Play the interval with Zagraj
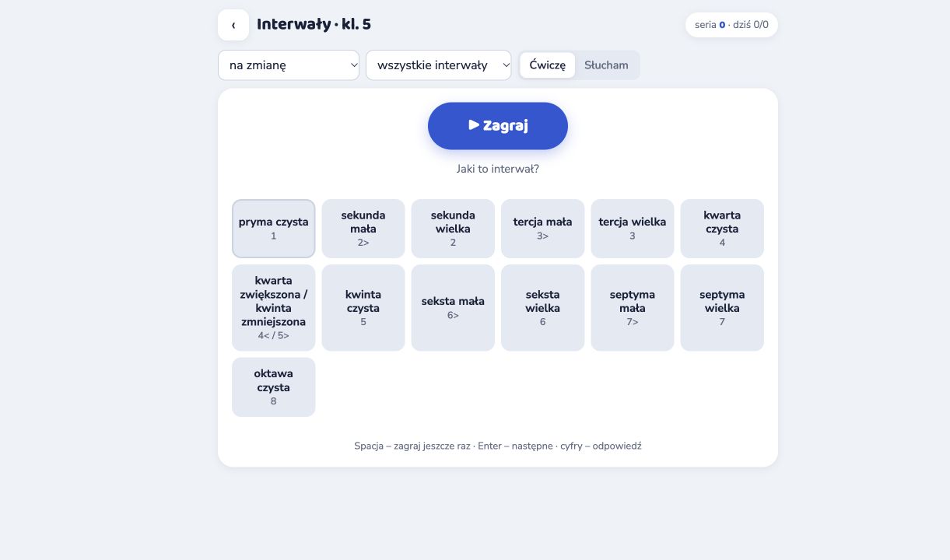Image resolution: width=950 pixels, height=560 pixels. point(498,126)
